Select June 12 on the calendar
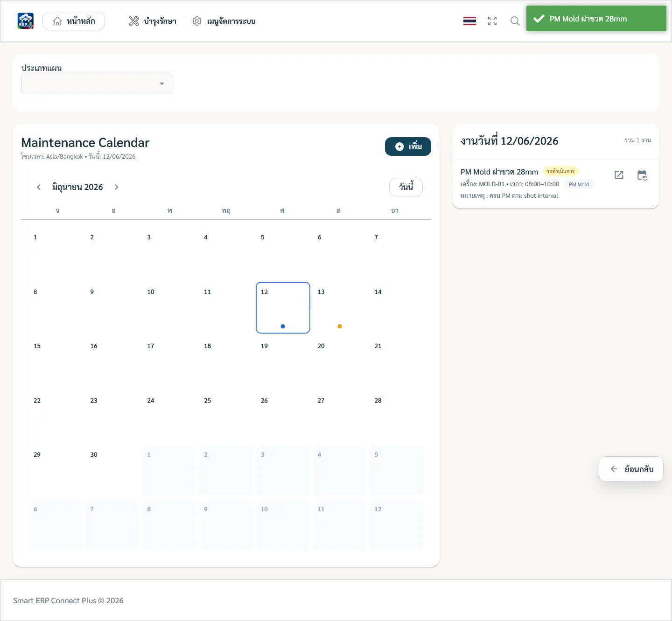The height and width of the screenshot is (621, 672). tap(283, 307)
